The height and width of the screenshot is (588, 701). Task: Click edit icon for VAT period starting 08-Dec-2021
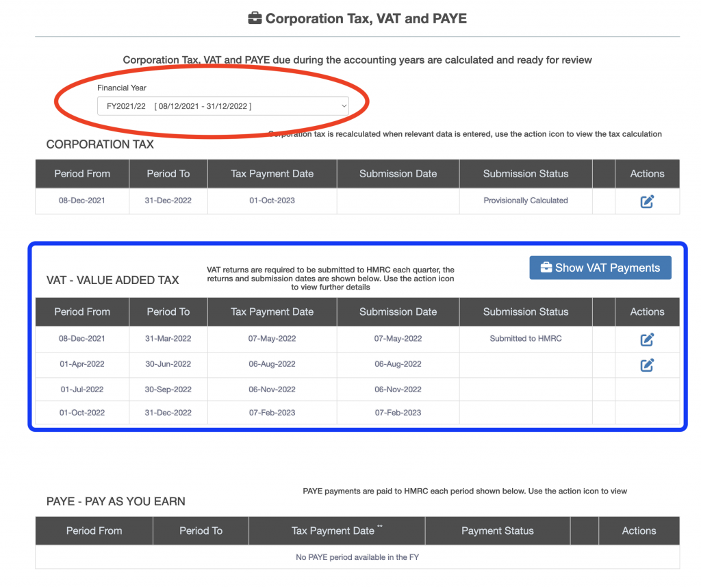[x=647, y=339]
